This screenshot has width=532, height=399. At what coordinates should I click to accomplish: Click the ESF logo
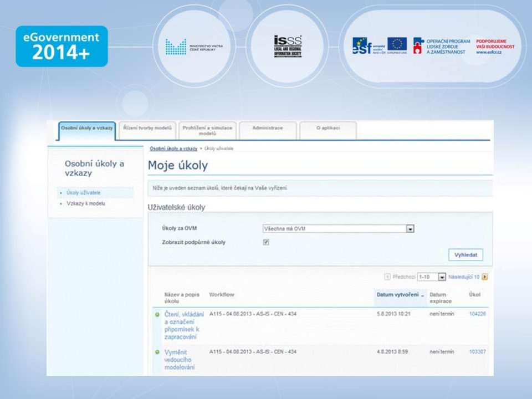369,46
